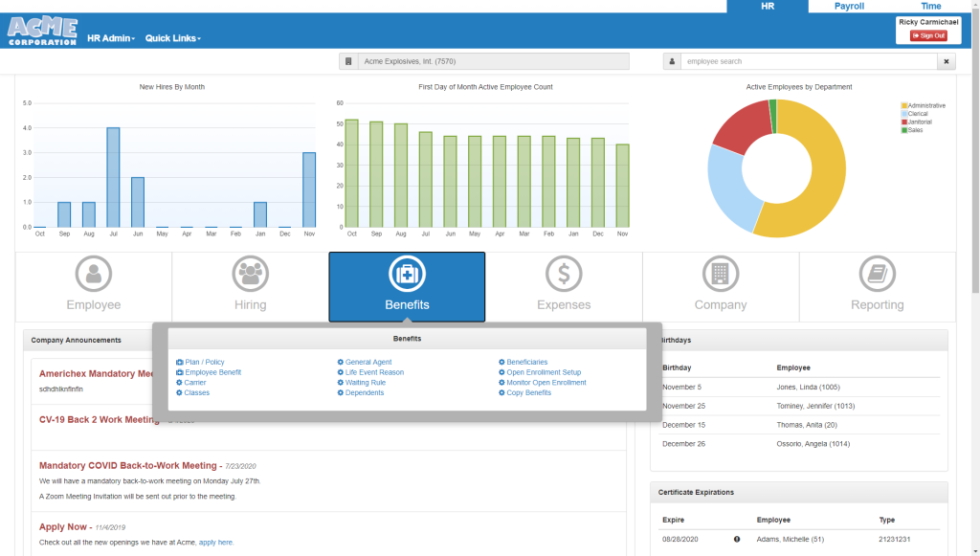Open the Company module icon
980x556 pixels.
click(x=721, y=272)
